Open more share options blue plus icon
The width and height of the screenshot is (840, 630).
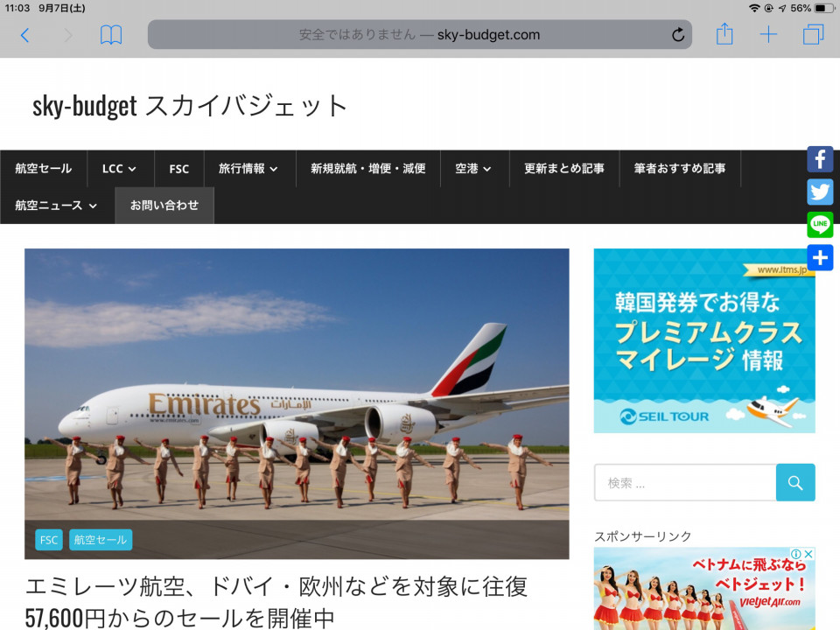pos(820,257)
